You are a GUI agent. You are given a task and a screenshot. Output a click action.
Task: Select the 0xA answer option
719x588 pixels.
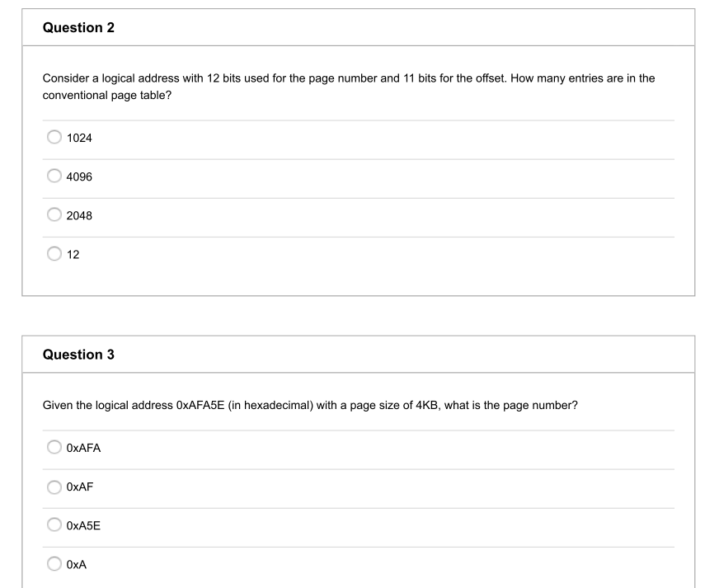pos(53,564)
